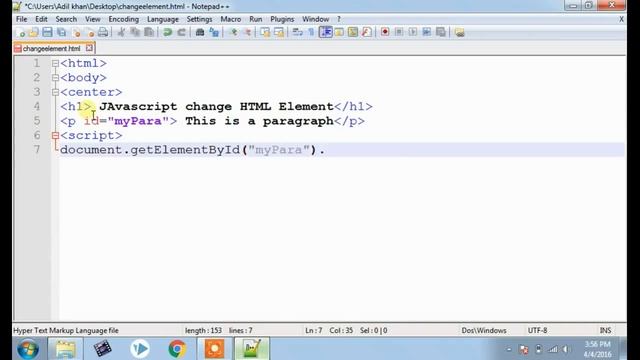The image size is (640, 360).
Task: Open the ? help menu
Action: pos(339,19)
